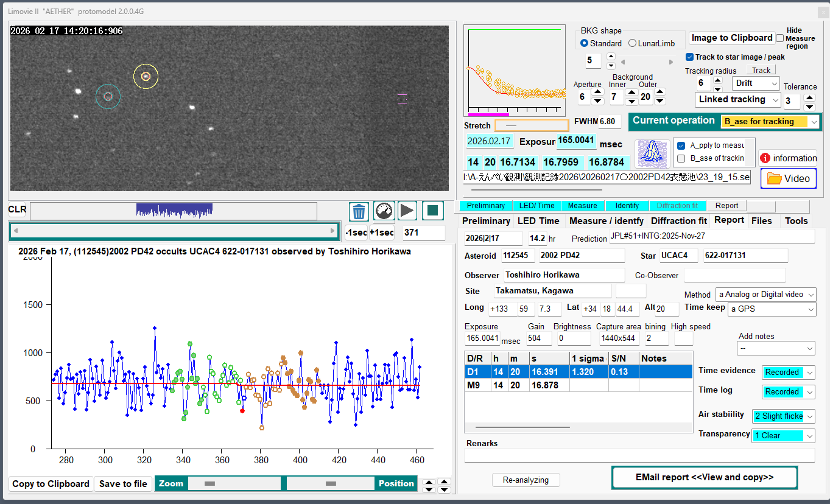Click the speed gauge icon
Image resolution: width=830 pixels, height=504 pixels.
point(384,211)
